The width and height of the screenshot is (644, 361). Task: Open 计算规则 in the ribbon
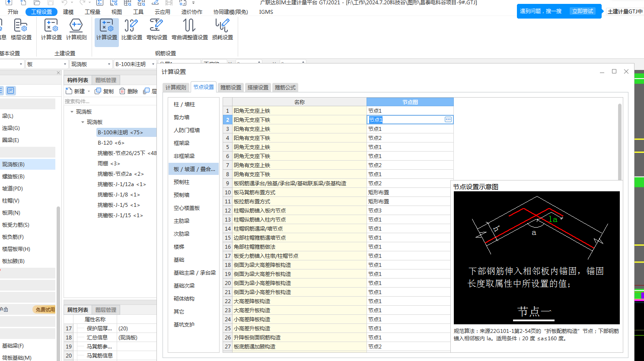click(77, 29)
